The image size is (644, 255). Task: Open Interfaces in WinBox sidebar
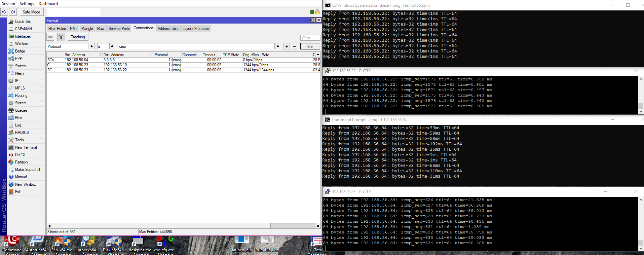(x=23, y=36)
